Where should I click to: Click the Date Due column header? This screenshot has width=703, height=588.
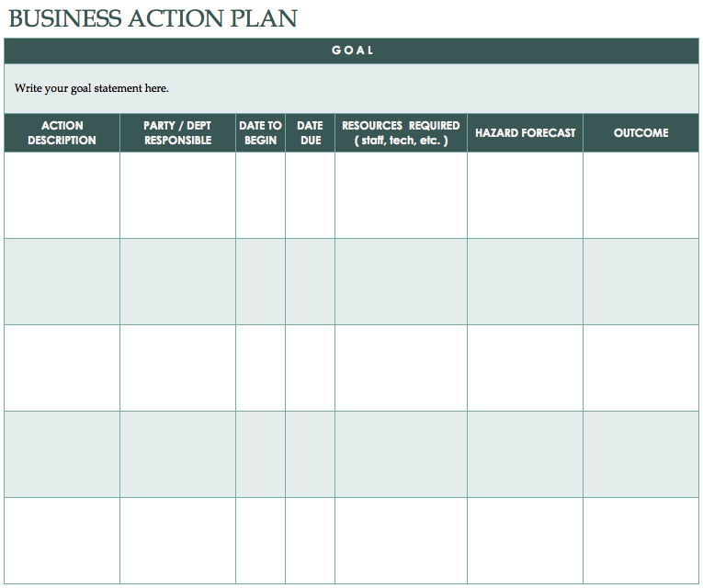tap(310, 133)
